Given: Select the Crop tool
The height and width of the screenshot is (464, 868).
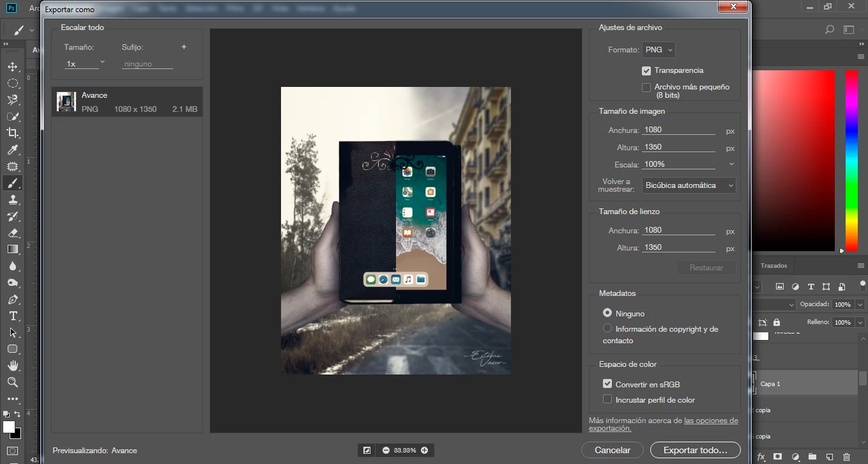Looking at the screenshot, I should coord(13,132).
